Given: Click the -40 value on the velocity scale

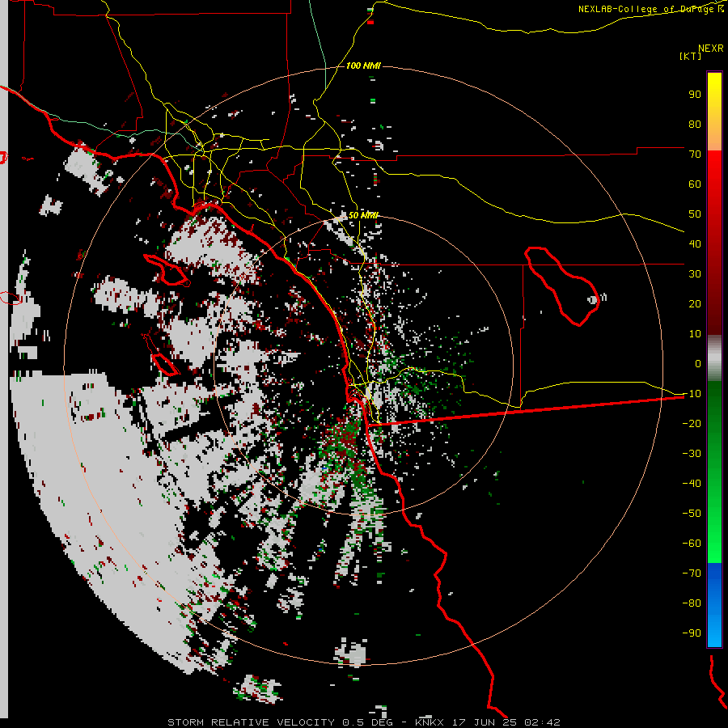Looking at the screenshot, I should pos(692,484).
